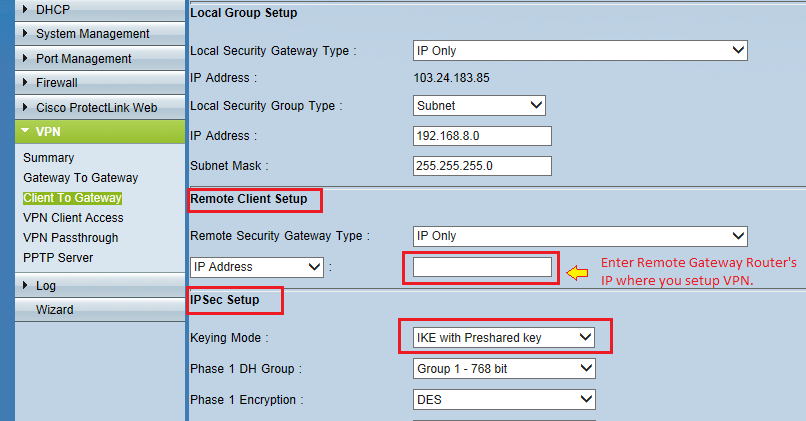Expand the System Management section arrow

click(25, 33)
